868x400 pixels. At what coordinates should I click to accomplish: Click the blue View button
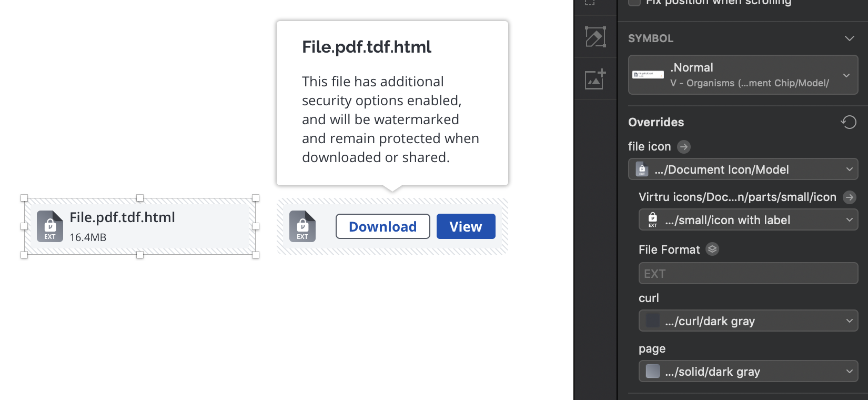(466, 226)
